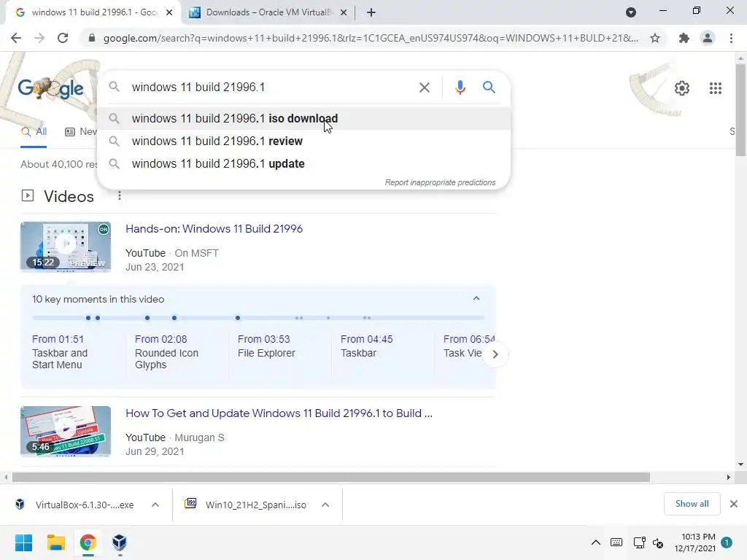Play the 15:22 video thumbnail
747x560 pixels.
66,246
